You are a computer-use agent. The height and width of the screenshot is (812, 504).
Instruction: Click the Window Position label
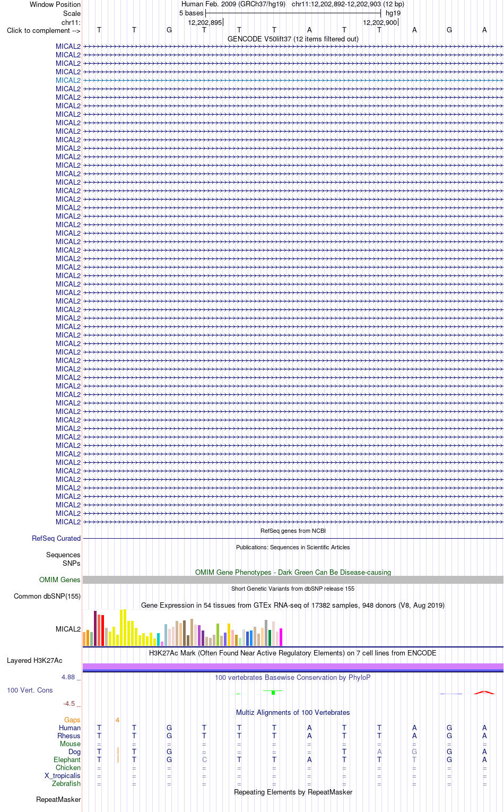55,4
